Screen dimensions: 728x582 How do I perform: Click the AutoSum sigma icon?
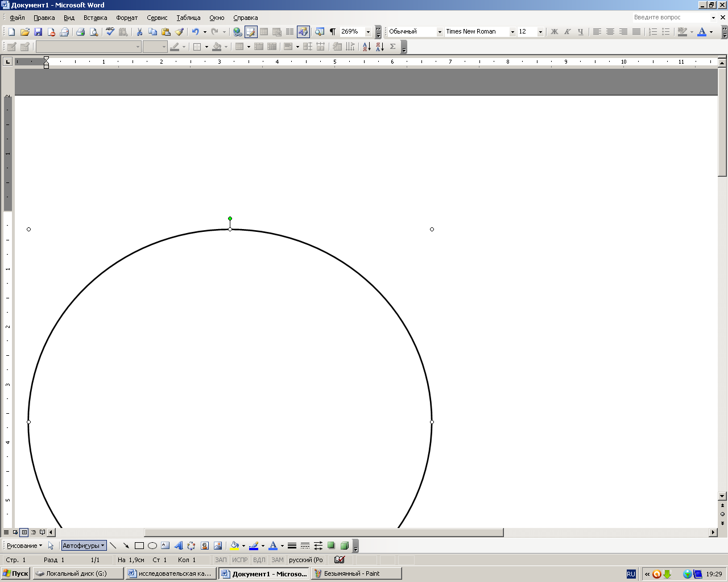tap(392, 47)
